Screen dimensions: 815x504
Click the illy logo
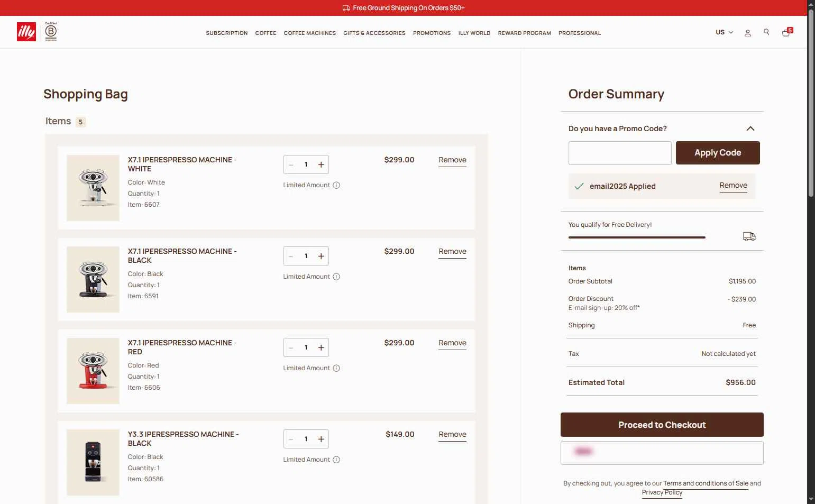coord(26,32)
